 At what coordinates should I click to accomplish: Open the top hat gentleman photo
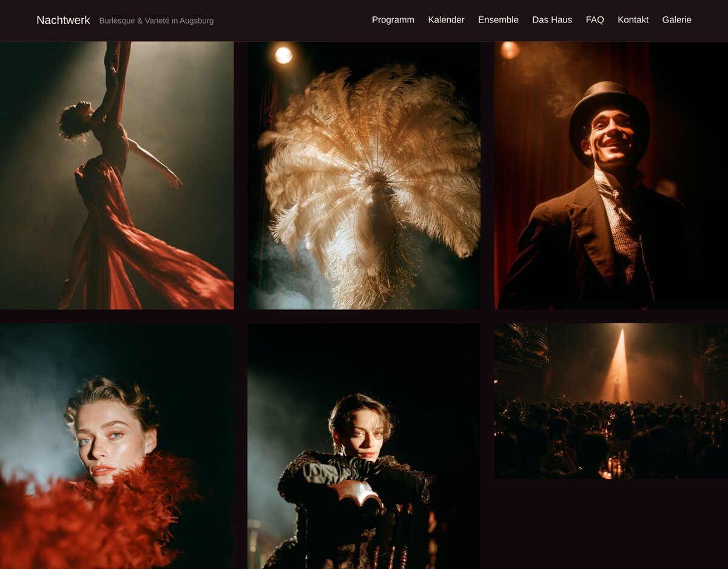coord(611,175)
